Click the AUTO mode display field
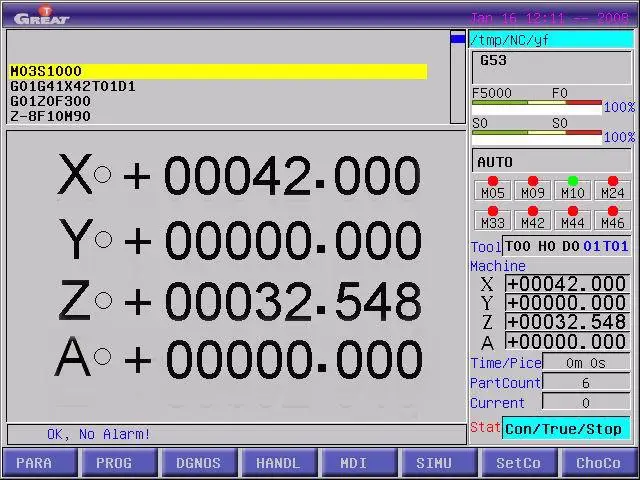This screenshot has width=640, height=480. [551, 162]
